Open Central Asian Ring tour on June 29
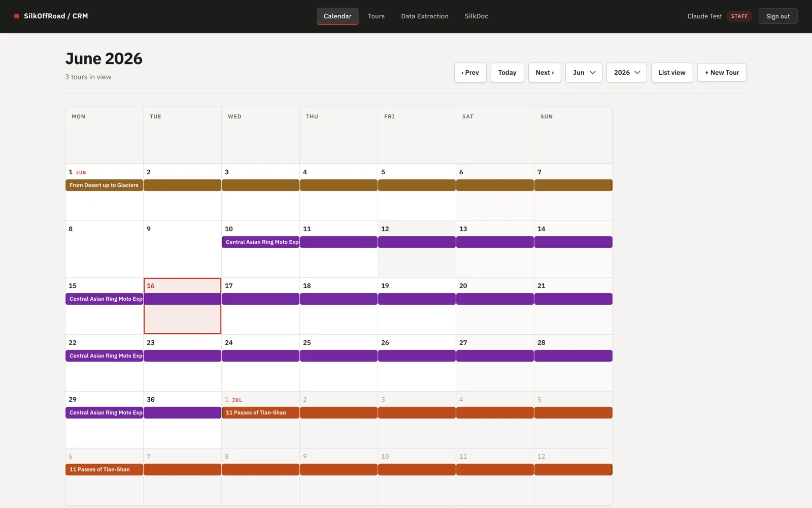 tap(105, 413)
